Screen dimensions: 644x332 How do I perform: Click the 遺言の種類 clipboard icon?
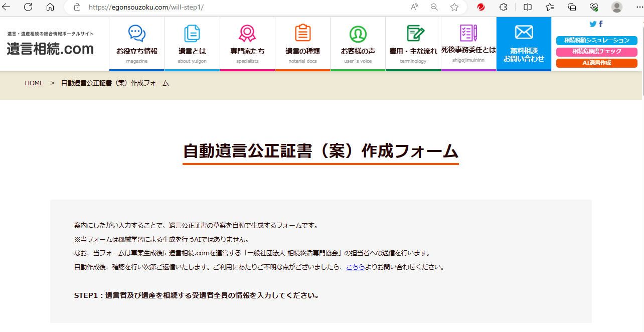pos(302,33)
